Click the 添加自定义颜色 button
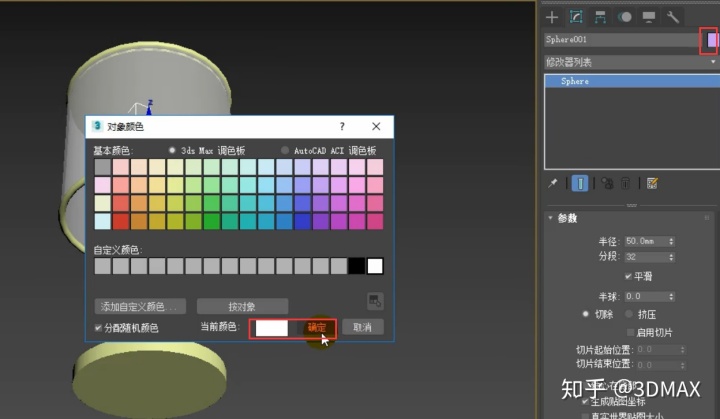 pos(140,306)
